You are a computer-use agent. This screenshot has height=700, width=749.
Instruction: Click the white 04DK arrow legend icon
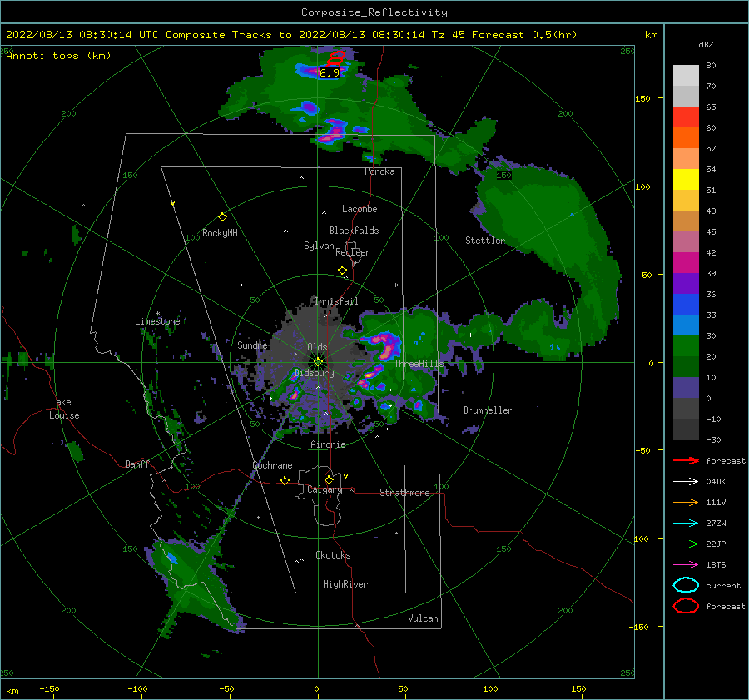[686, 481]
